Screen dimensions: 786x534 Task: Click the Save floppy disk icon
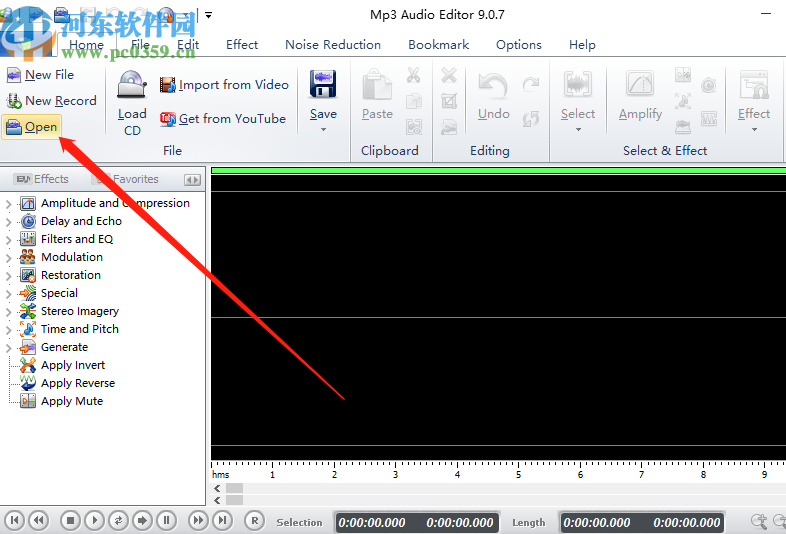click(323, 84)
